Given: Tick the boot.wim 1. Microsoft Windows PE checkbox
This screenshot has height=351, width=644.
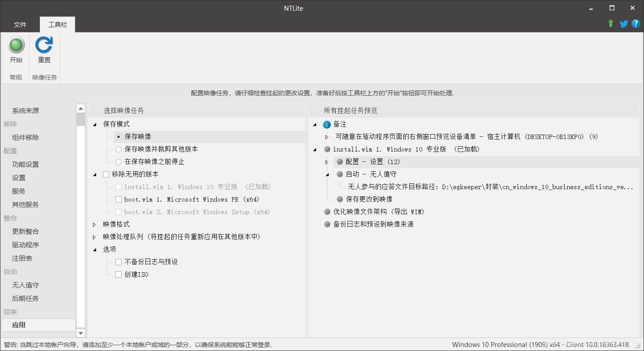Looking at the screenshot, I should click(119, 199).
